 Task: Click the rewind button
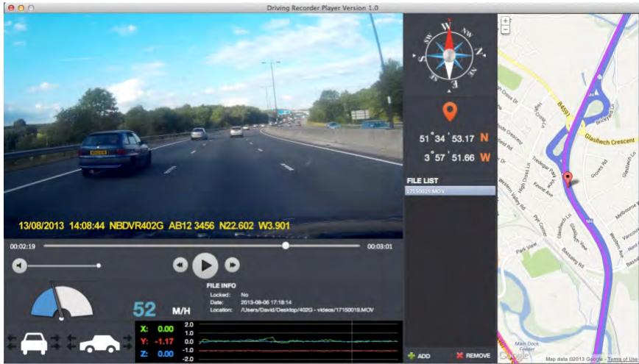point(180,265)
